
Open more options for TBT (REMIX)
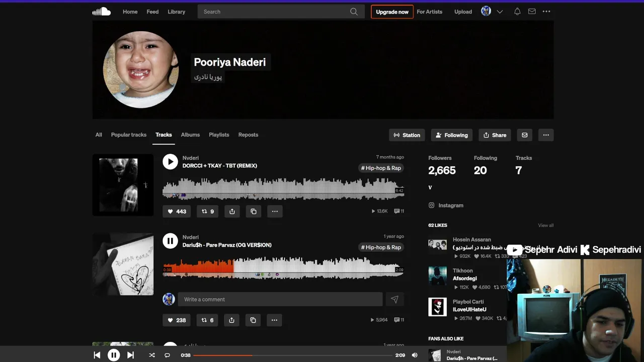275,211
